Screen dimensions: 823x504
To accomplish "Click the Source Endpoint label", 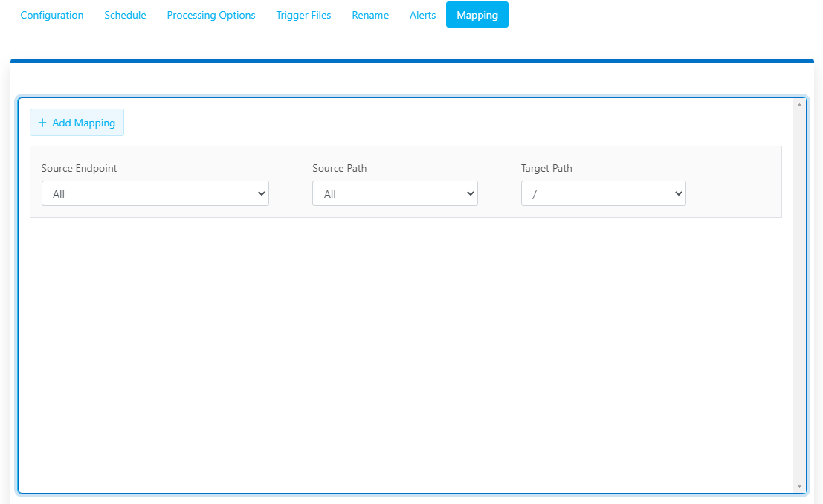I will [79, 168].
